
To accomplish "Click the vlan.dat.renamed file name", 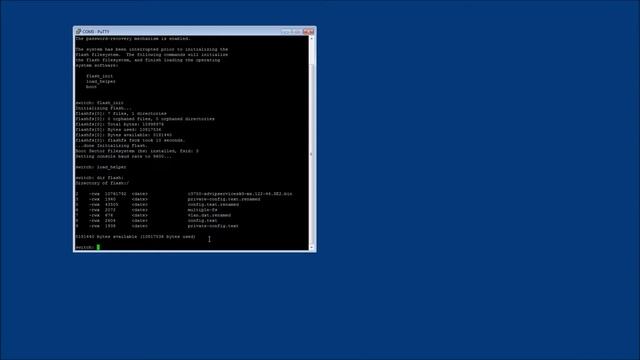I will [209, 215].
